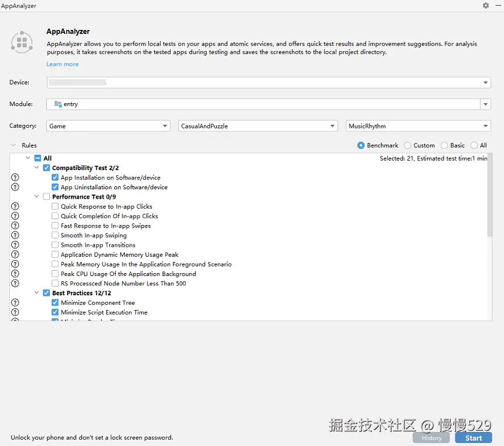Image resolution: width=504 pixels, height=446 pixels.
Task: Open help for Minimize Component Tree
Action: [x=15, y=302]
